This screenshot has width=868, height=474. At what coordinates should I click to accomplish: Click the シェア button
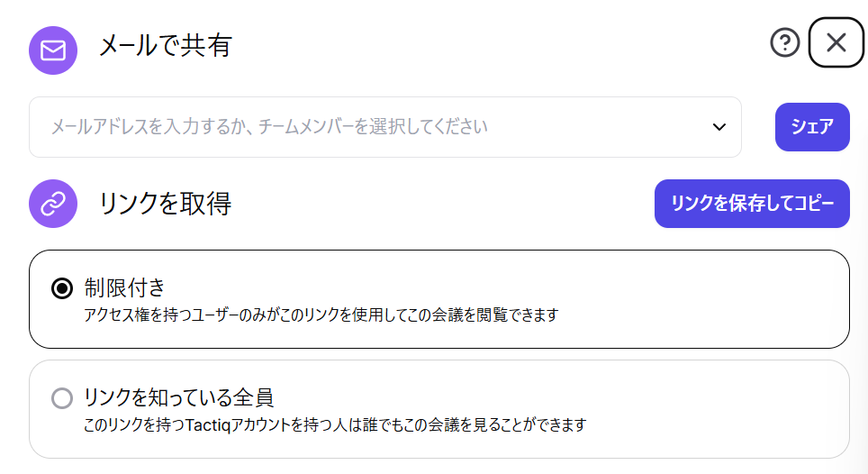coord(812,127)
